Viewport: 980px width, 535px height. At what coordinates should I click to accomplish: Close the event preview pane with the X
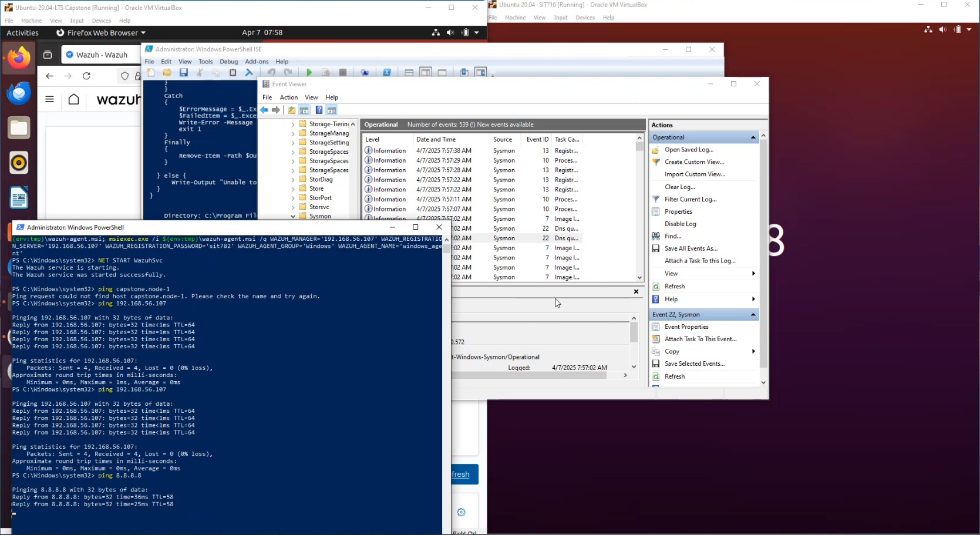tap(636, 292)
